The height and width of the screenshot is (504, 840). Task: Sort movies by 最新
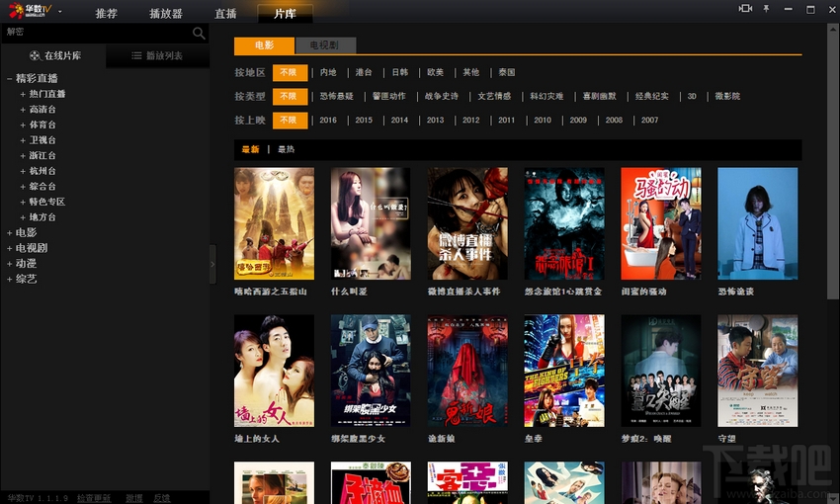(250, 149)
